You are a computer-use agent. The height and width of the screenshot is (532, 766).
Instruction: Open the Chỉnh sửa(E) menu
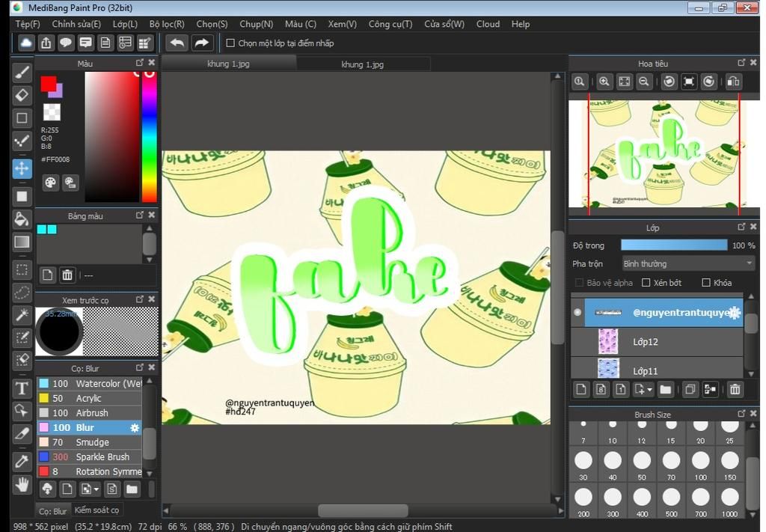76,24
